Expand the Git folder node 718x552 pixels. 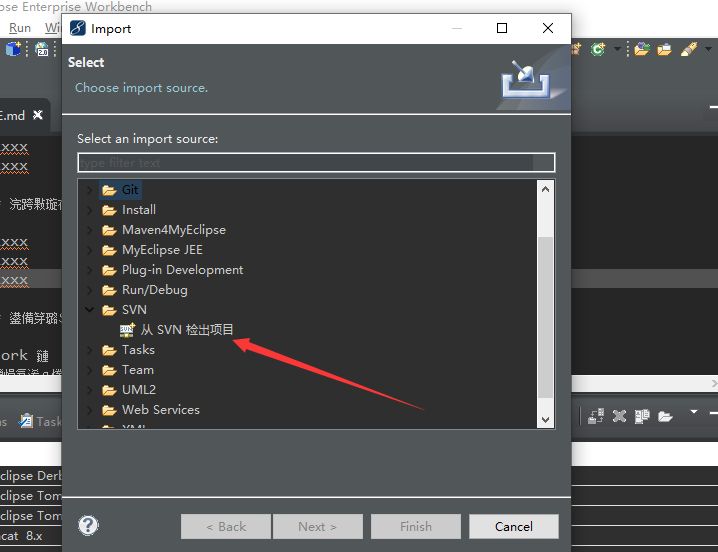coord(90,190)
